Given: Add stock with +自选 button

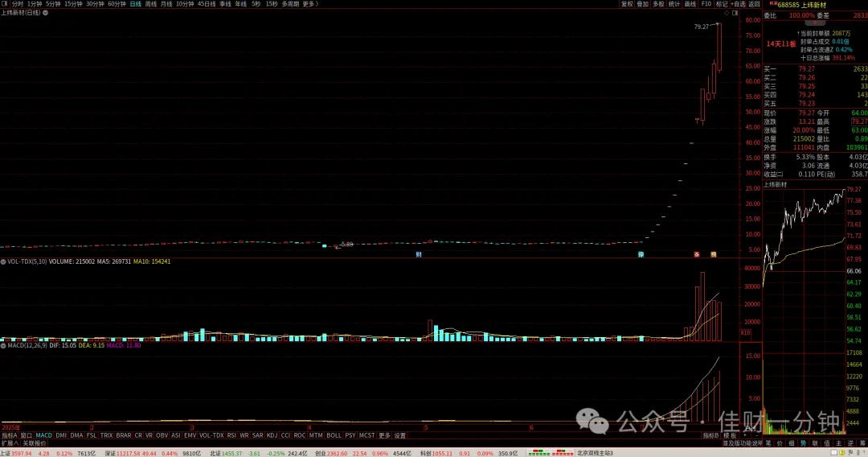Looking at the screenshot, I should point(739,4).
